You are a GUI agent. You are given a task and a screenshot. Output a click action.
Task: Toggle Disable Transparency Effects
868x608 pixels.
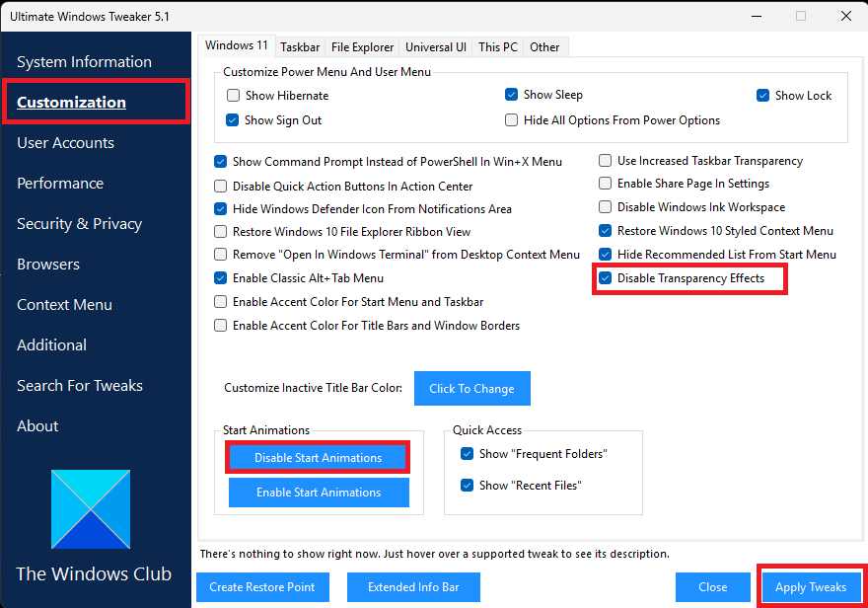pyautogui.click(x=605, y=278)
